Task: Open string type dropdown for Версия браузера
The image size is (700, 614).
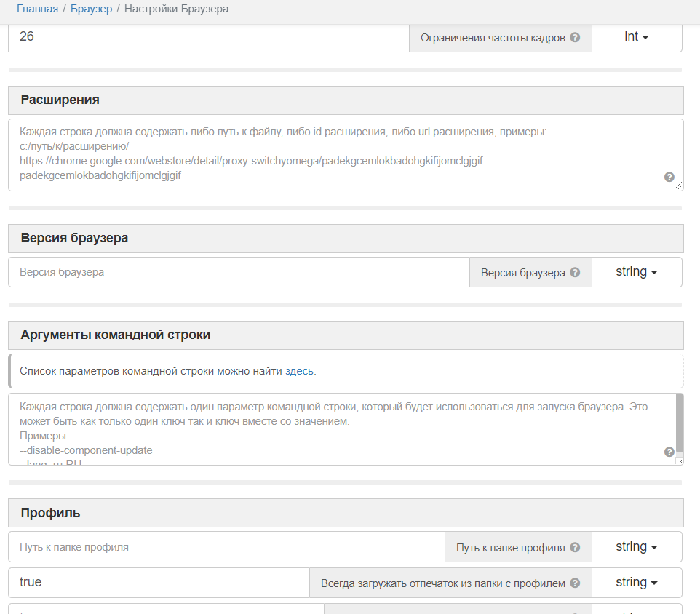Action: click(637, 272)
